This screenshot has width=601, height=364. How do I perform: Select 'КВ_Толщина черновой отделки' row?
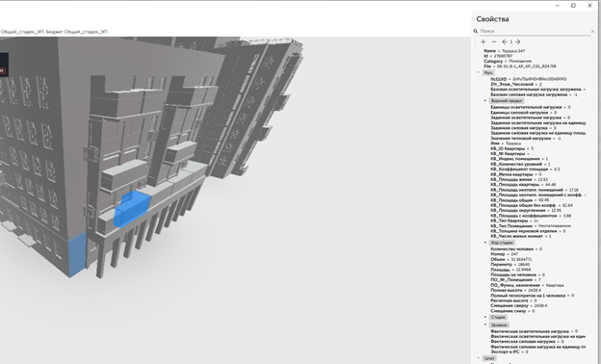[x=528, y=231]
